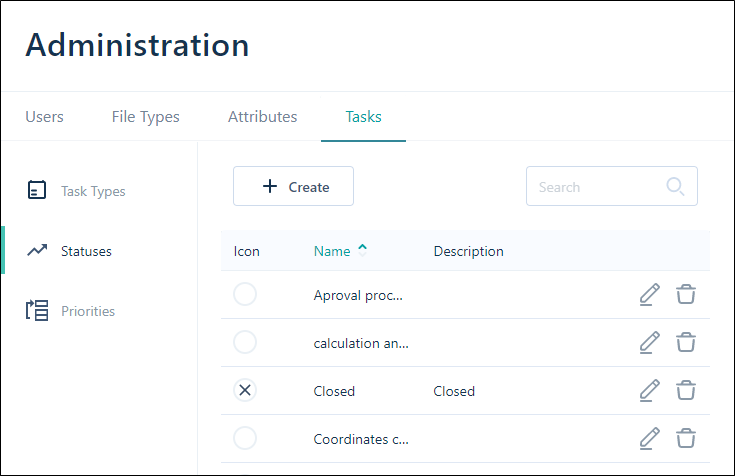The height and width of the screenshot is (476, 735).
Task: Click the Closed description cell
Action: tap(454, 391)
